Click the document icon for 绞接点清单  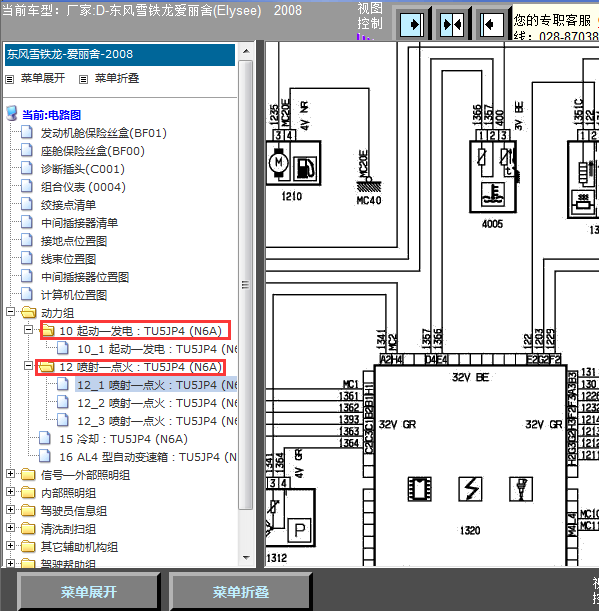tap(27, 204)
